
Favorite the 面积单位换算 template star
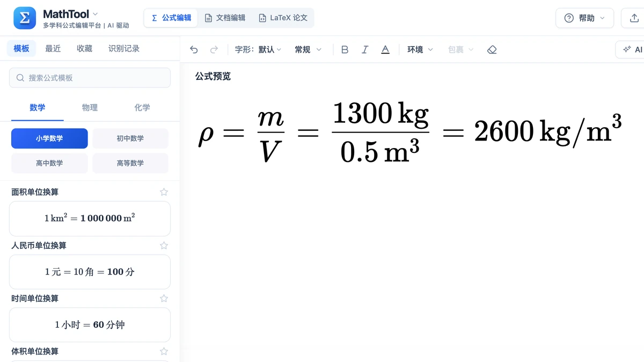pos(164,192)
